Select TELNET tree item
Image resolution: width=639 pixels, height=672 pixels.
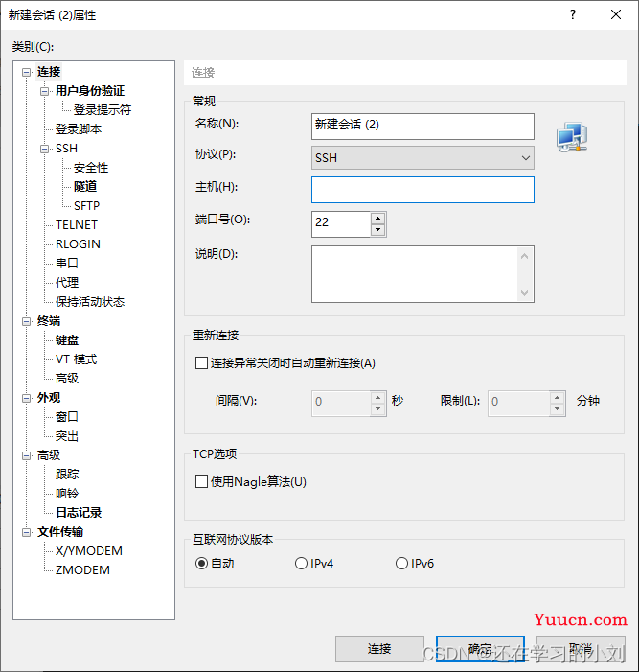77,225
